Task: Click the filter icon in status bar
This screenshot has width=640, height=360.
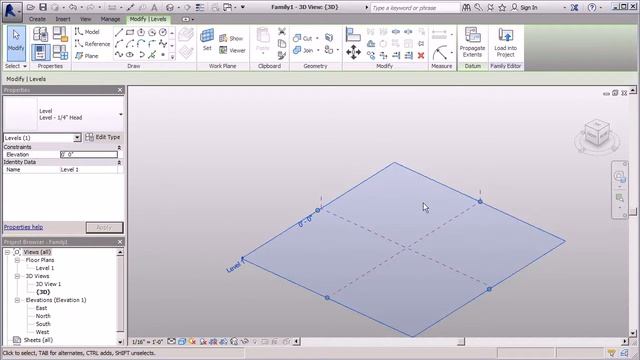Action: tap(611, 353)
